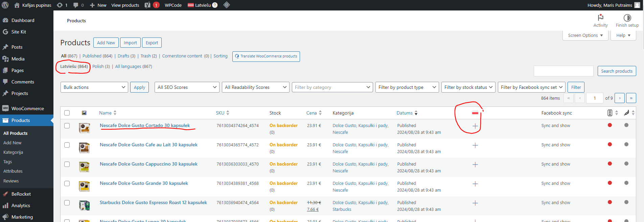
Task: Open WooCommerce in the sidebar menu
Action: pos(27,108)
